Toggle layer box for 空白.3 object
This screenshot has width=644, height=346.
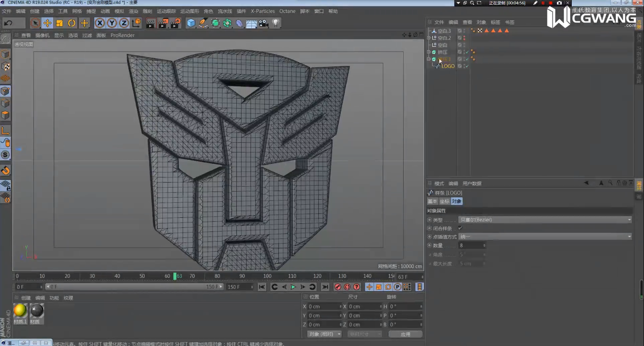pyautogui.click(x=460, y=31)
